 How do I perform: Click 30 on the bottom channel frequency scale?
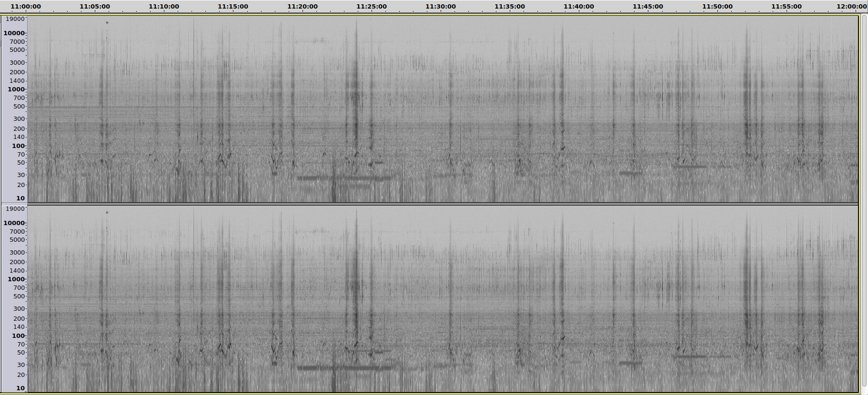[x=20, y=365]
